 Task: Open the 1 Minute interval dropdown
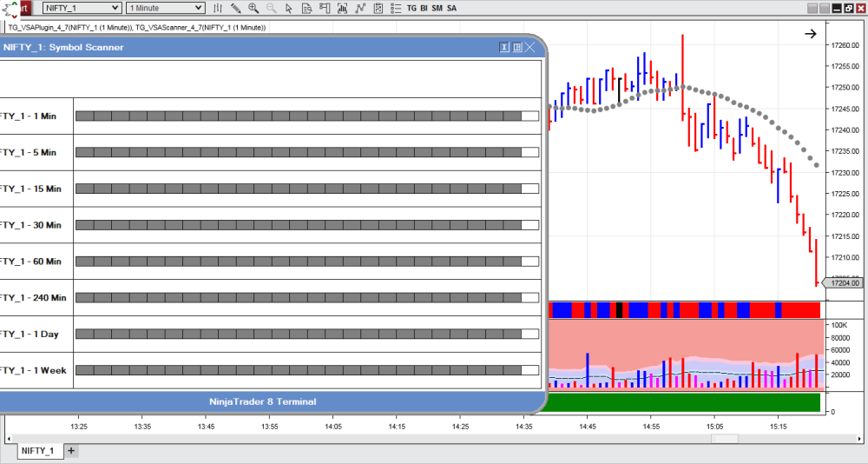(165, 8)
